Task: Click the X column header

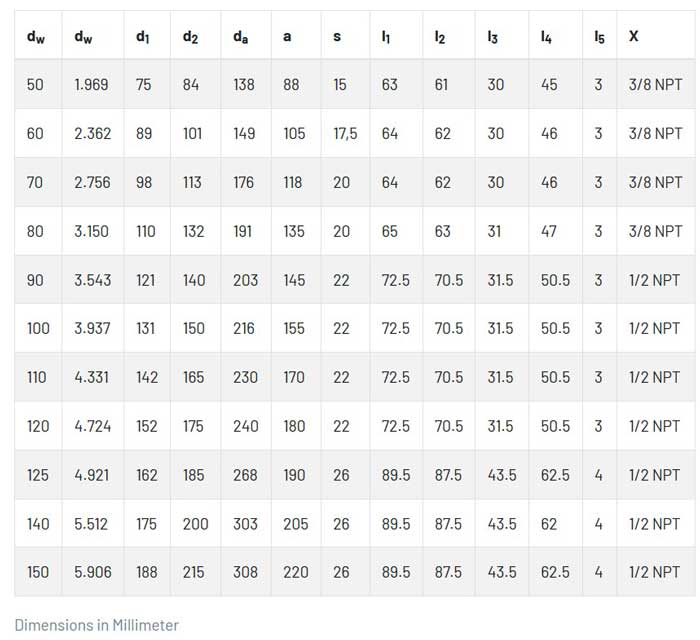Action: (634, 37)
